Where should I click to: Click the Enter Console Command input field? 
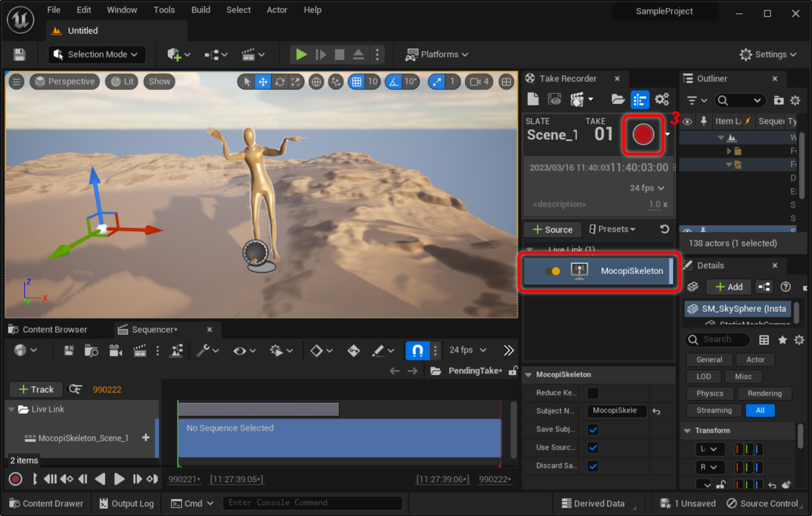312,503
